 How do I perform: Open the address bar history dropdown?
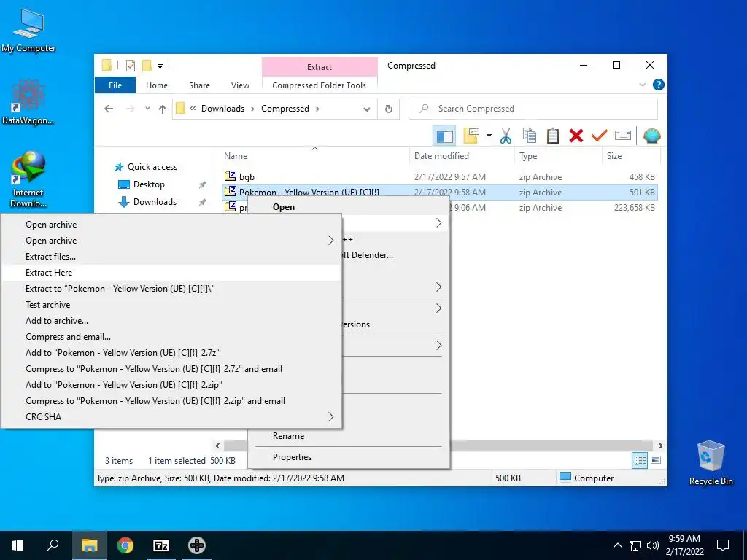(367, 109)
